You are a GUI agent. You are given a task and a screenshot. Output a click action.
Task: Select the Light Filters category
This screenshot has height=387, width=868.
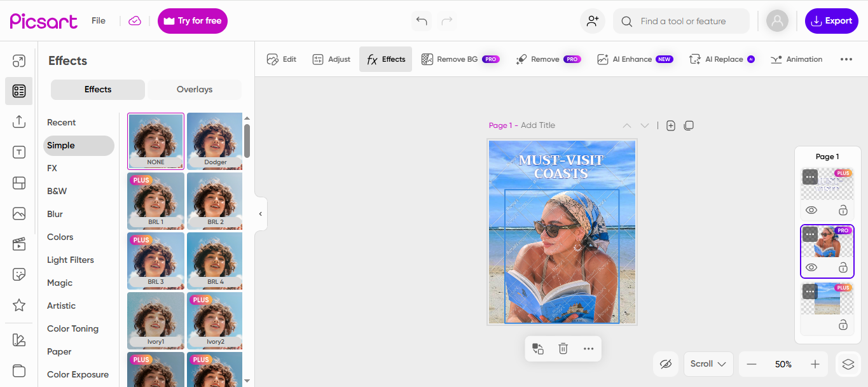pos(71,260)
